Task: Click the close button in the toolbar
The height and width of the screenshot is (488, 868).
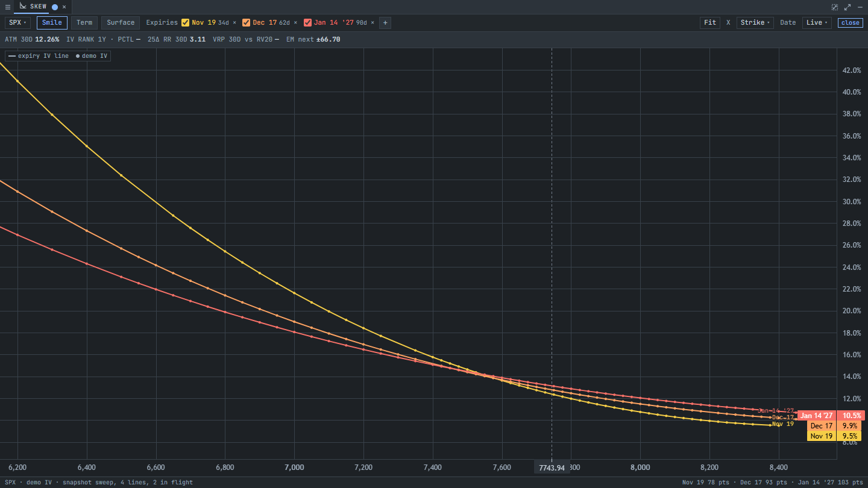Action: pos(850,23)
